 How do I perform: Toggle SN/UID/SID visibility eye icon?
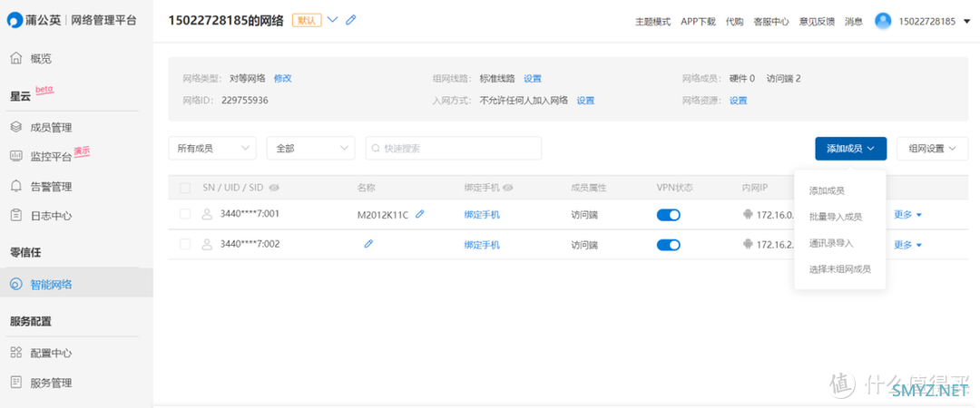[274, 188]
